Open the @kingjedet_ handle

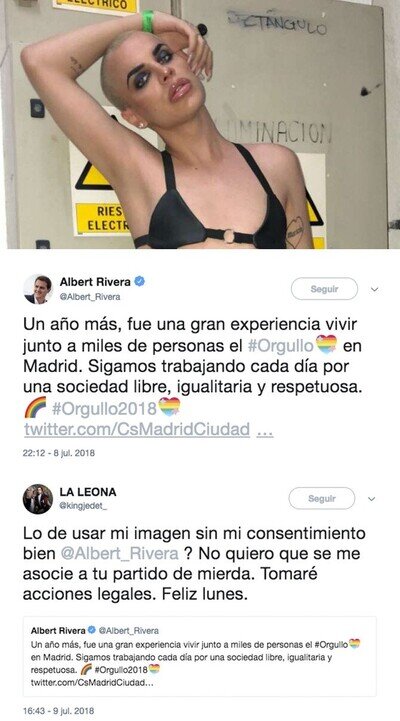coord(83,506)
